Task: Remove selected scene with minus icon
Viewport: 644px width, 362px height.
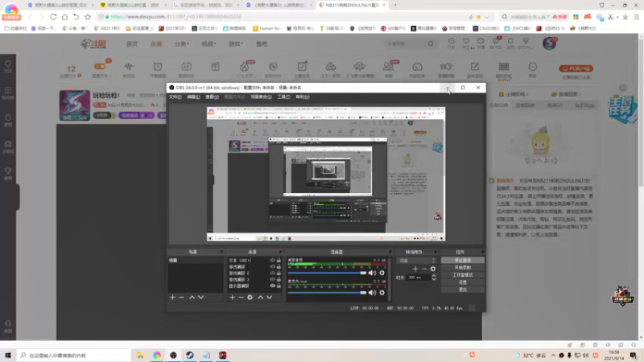Action: point(182,297)
